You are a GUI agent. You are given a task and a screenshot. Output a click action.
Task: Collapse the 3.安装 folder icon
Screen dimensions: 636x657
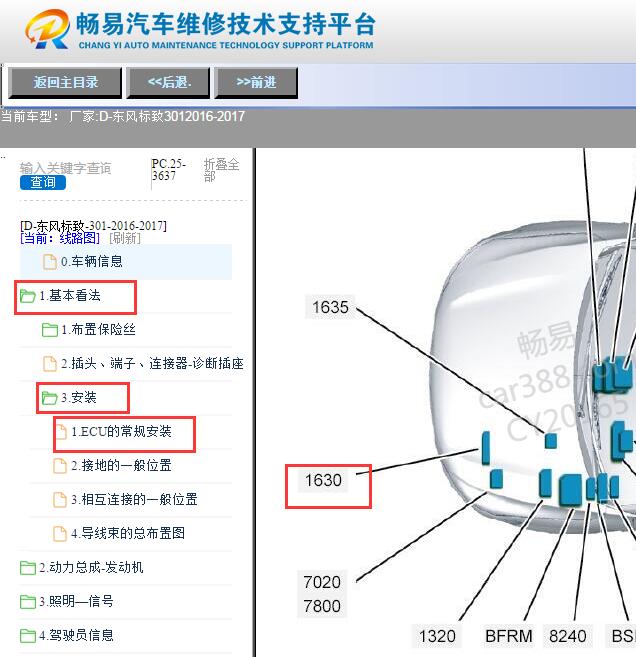click(49, 398)
